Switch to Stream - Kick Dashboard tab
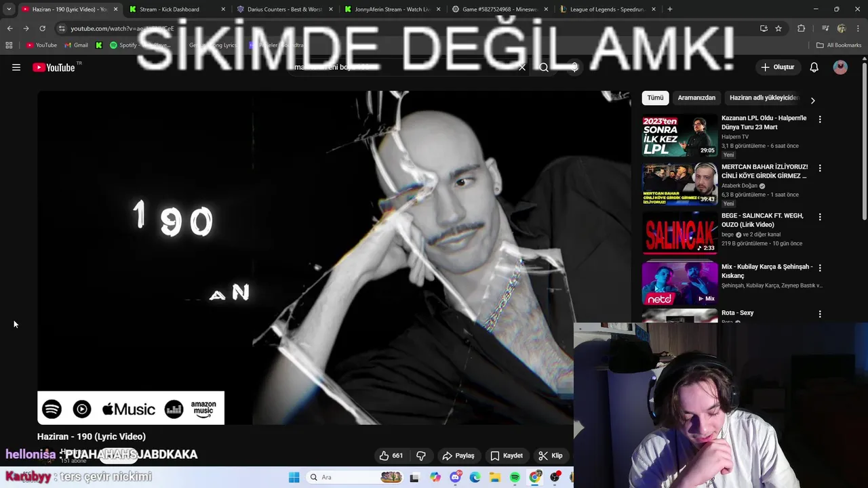Screen dimensions: 868x488 [x=176, y=9]
